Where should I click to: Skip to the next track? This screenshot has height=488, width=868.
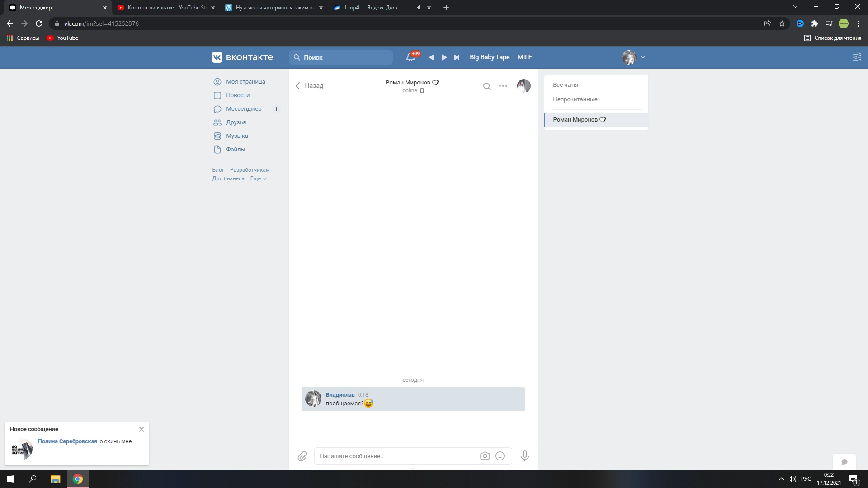[457, 57]
